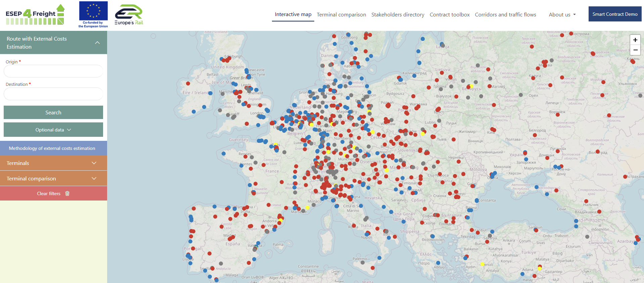Click into the Destination field

53,94
